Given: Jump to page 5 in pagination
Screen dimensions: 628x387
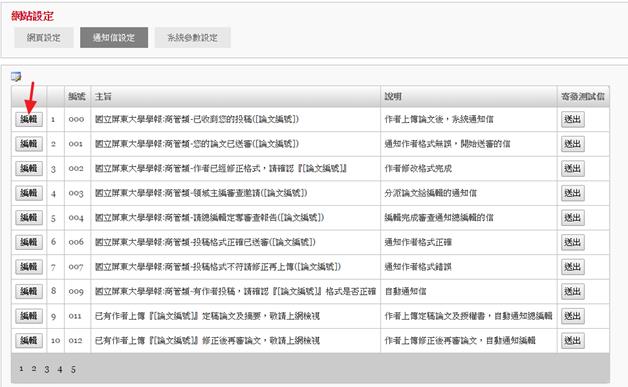Looking at the screenshot, I should tap(73, 369).
